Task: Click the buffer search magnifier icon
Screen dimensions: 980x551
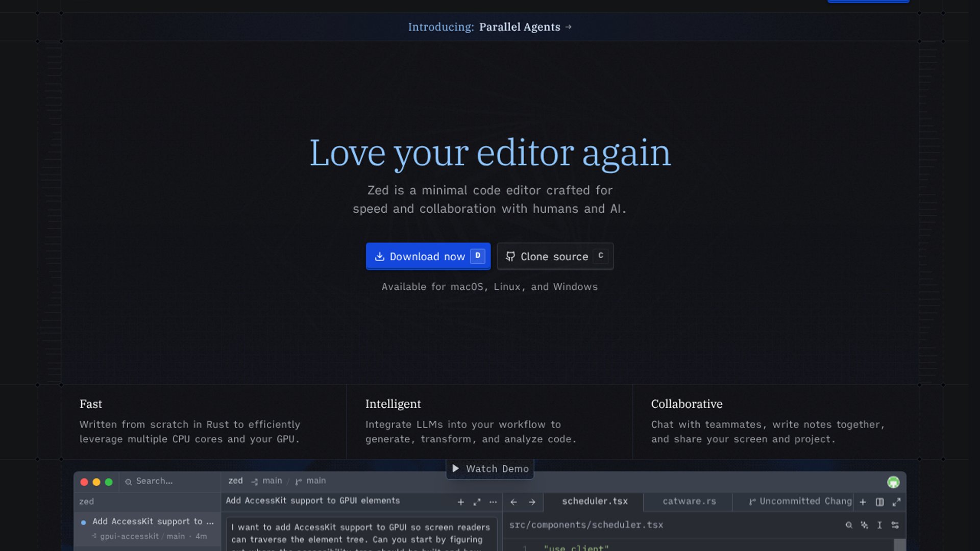Action: click(848, 525)
